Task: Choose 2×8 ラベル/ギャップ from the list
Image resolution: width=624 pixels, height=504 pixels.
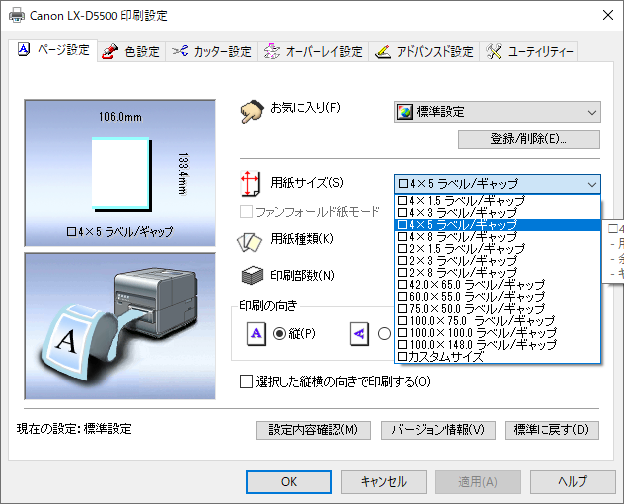Action: (497, 273)
